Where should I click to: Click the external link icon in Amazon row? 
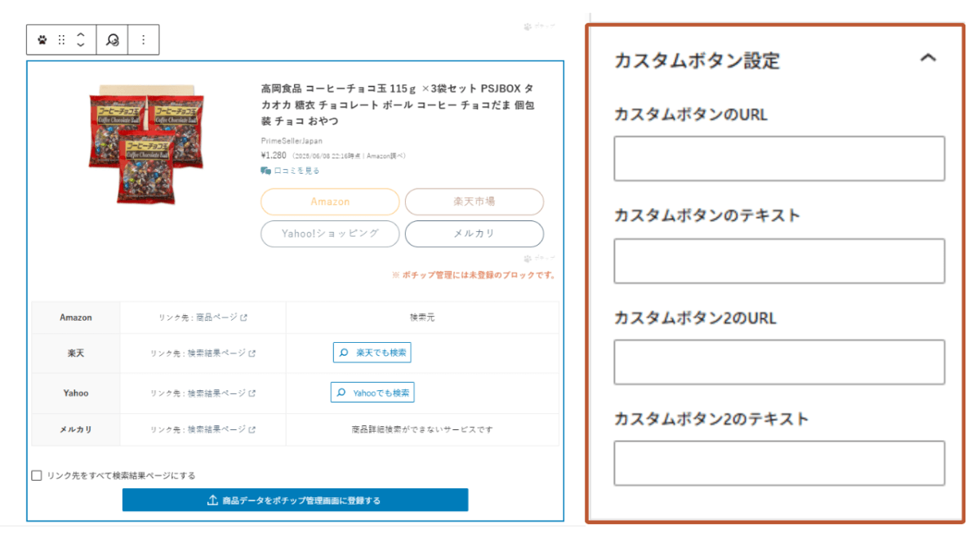[243, 318]
